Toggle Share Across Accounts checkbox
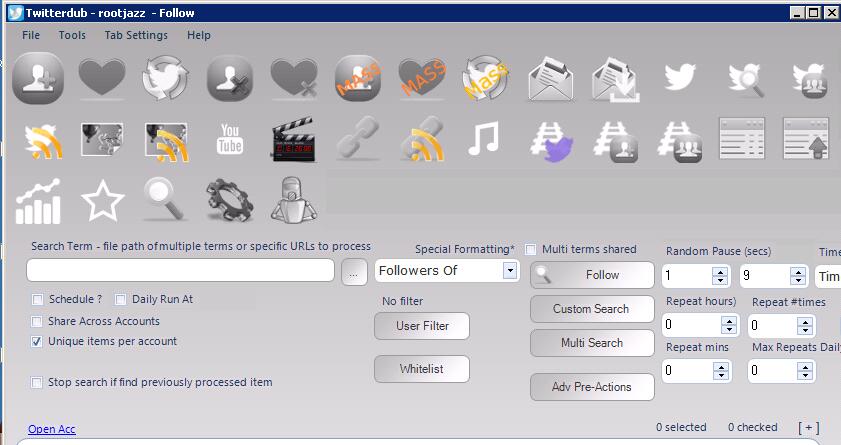The height and width of the screenshot is (445, 841). pos(38,322)
